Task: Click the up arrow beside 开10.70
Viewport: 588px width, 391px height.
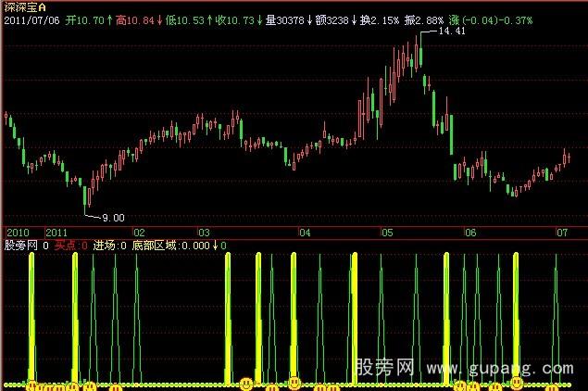Action: point(111,19)
